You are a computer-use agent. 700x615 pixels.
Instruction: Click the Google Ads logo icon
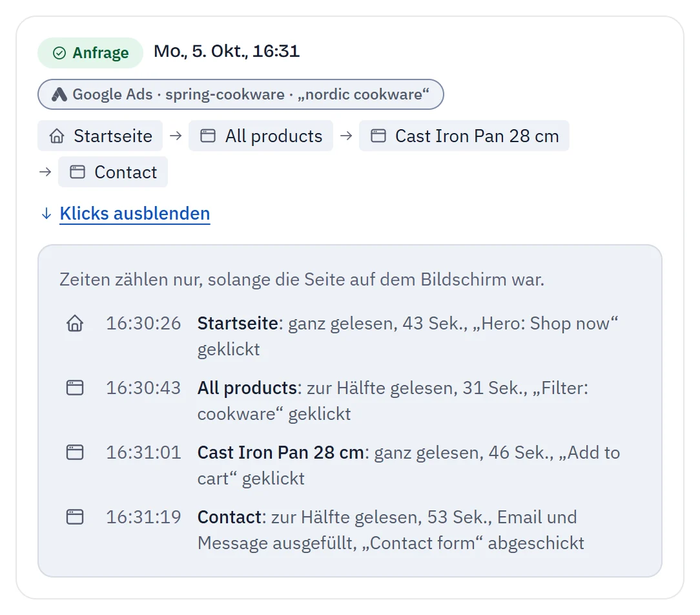point(59,95)
